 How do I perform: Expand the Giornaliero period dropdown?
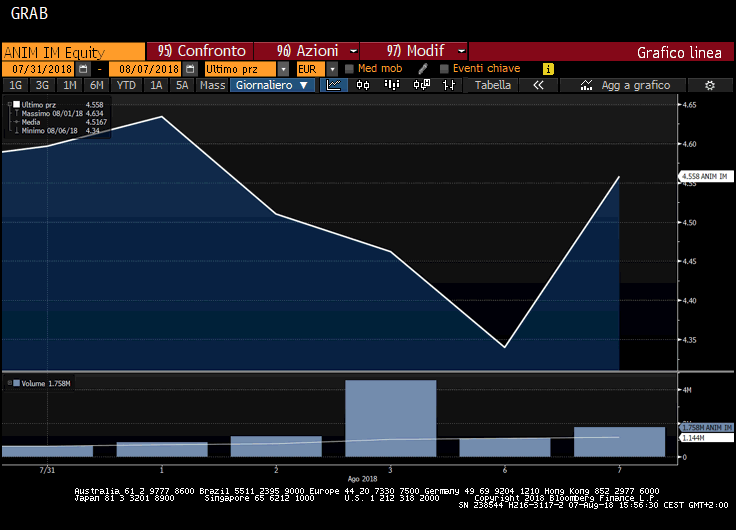click(273, 86)
